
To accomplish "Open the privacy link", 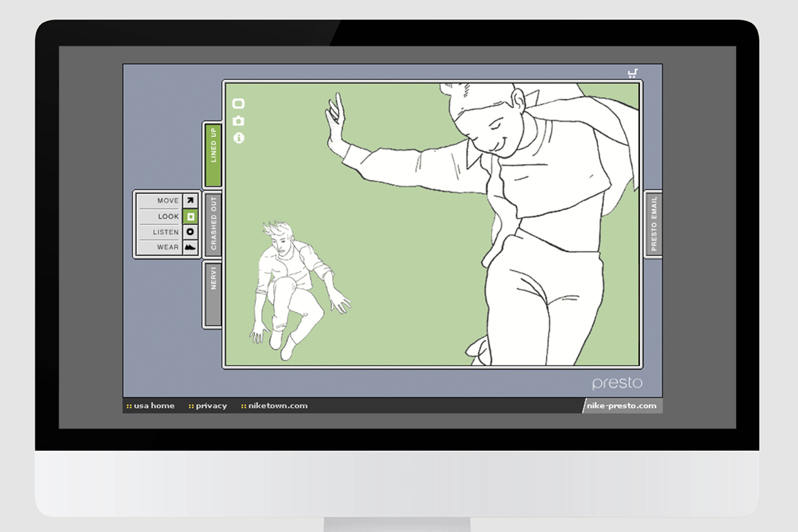I will point(208,406).
